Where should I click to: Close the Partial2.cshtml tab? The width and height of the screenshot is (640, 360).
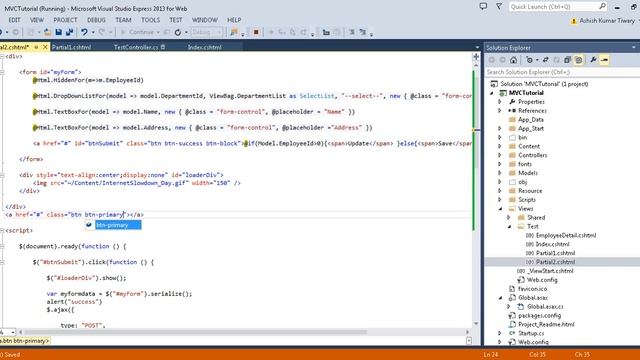coord(45,47)
